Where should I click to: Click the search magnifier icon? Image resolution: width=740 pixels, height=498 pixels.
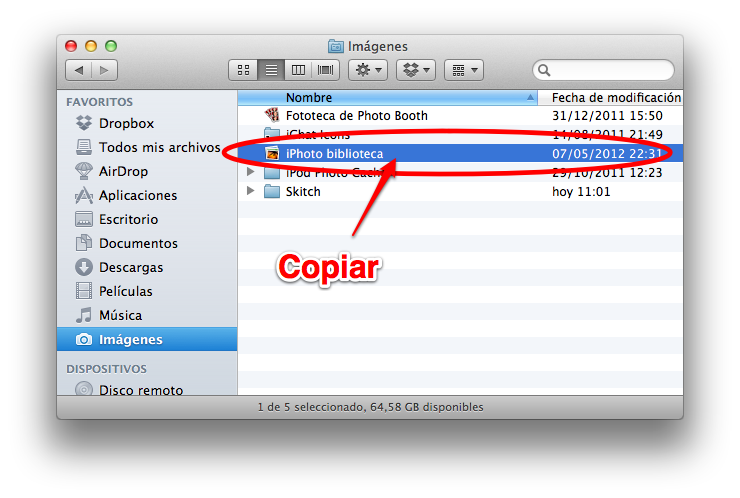point(544,70)
